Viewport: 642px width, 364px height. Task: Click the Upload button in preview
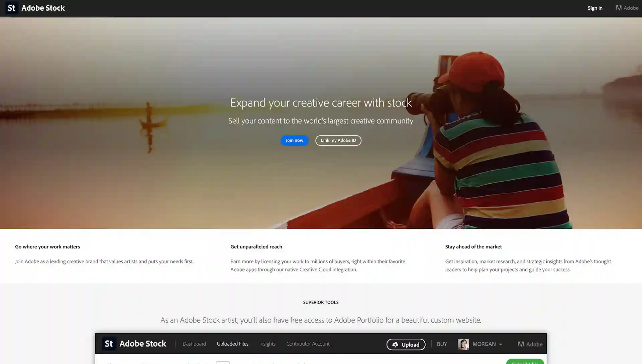(x=406, y=344)
